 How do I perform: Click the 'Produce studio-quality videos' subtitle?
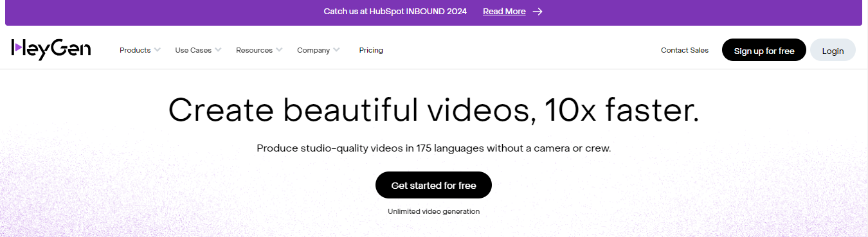[433, 148]
